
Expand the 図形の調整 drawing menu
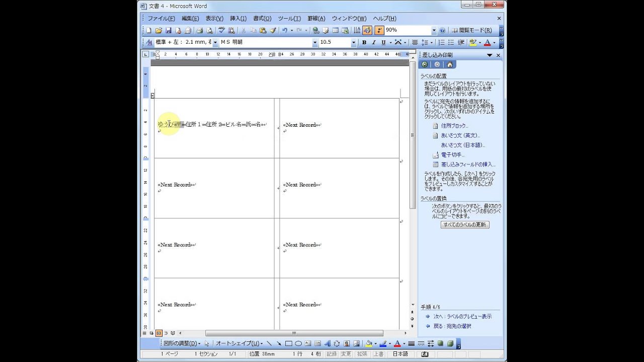click(x=182, y=343)
